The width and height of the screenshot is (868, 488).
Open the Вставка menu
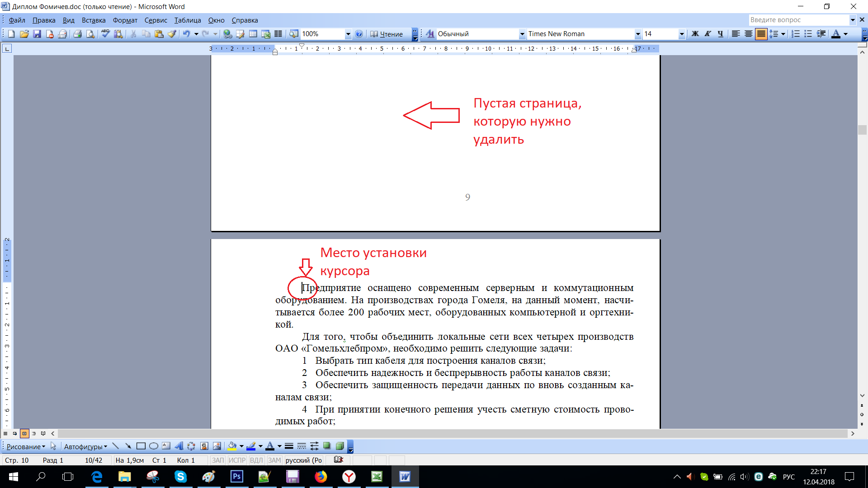(94, 20)
